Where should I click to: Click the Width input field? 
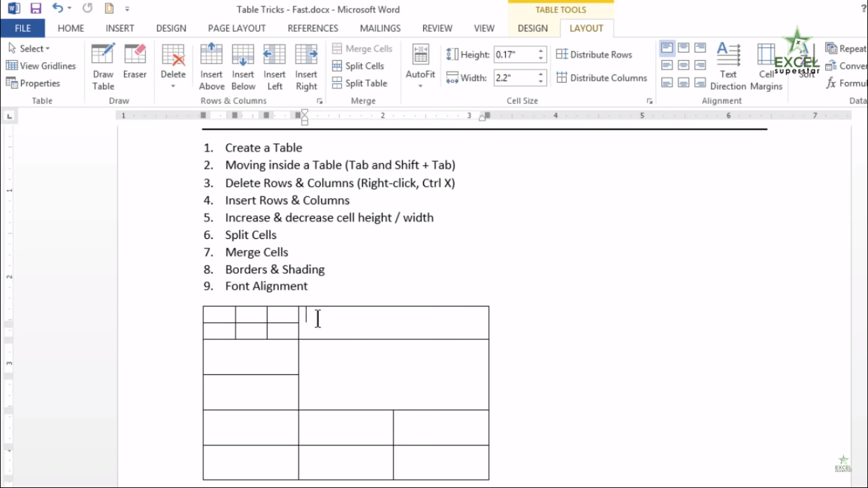click(x=515, y=78)
